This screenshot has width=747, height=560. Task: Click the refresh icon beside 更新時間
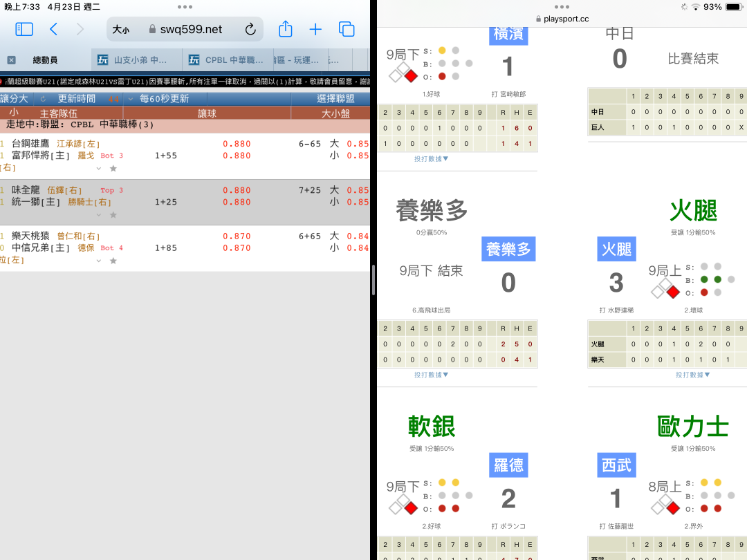point(43,99)
